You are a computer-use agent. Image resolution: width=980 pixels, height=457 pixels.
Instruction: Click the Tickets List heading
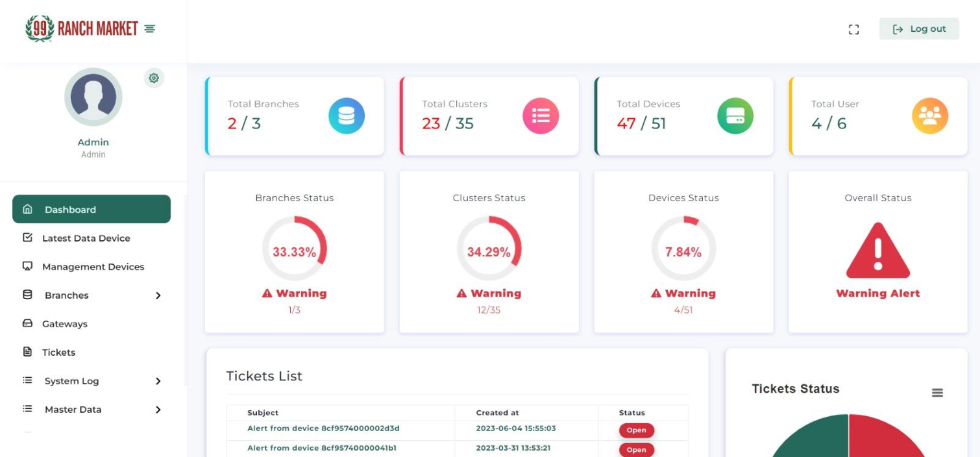pos(264,376)
